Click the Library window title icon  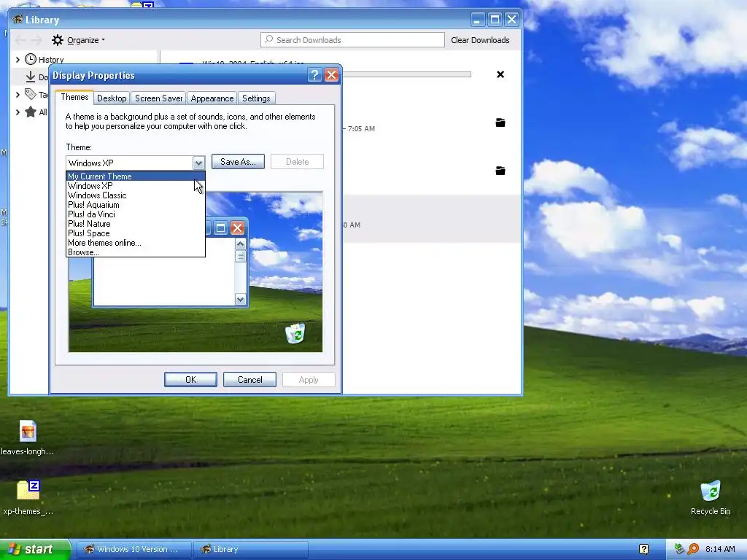pyautogui.click(x=18, y=20)
